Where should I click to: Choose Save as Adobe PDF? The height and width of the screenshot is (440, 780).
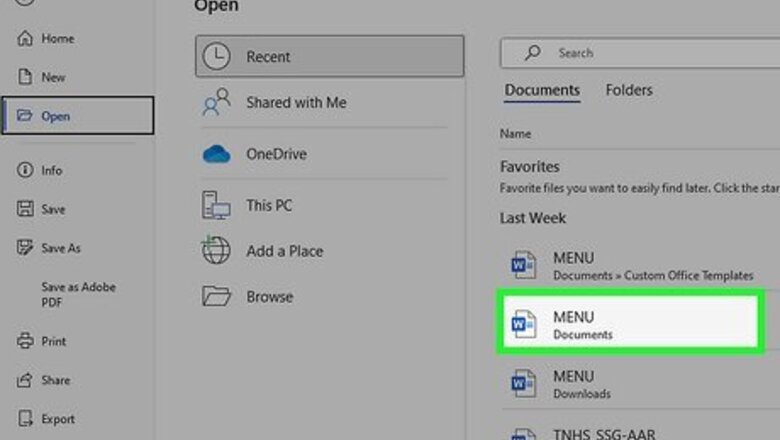[x=78, y=294]
